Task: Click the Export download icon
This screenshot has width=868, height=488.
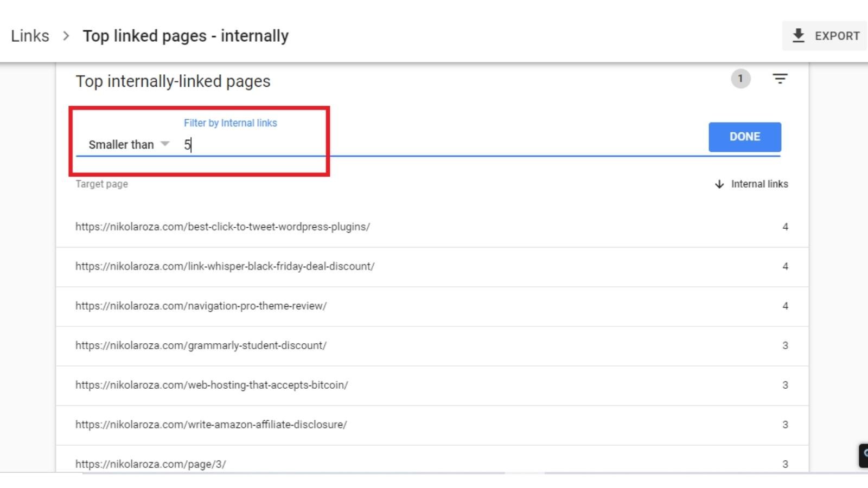Action: pos(798,36)
